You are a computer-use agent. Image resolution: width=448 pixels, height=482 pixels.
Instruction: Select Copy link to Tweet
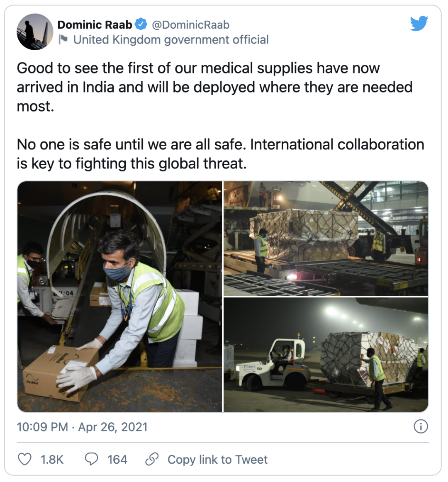(x=217, y=460)
